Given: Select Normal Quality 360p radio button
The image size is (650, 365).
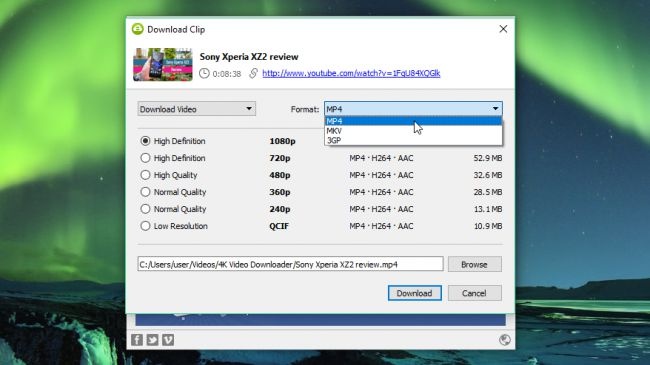Looking at the screenshot, I should pos(145,192).
